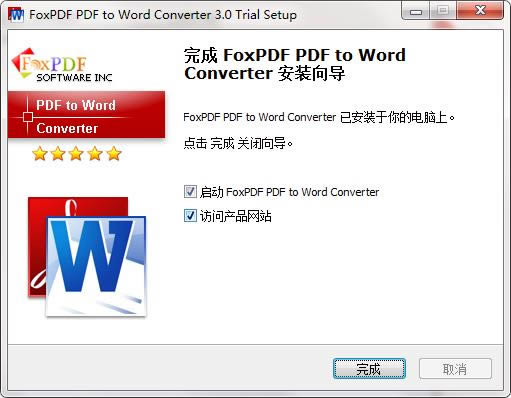Click the text 点击 完成 关闭向导。

(238, 144)
